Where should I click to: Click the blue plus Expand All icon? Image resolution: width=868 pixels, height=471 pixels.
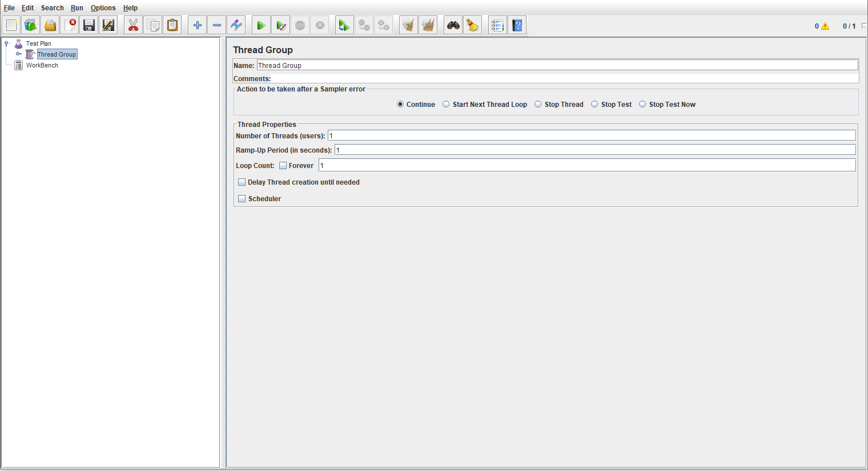(x=198, y=25)
